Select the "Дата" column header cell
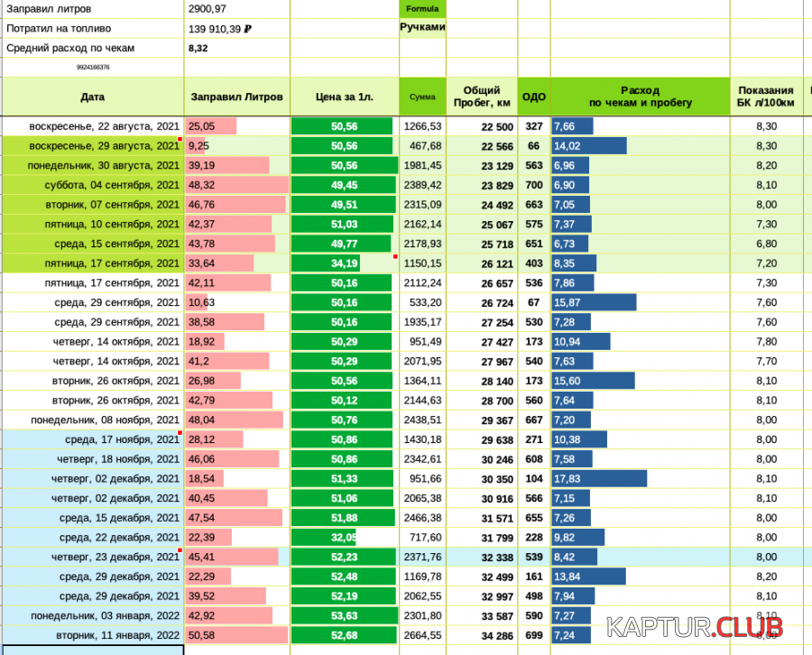 pos(93,97)
